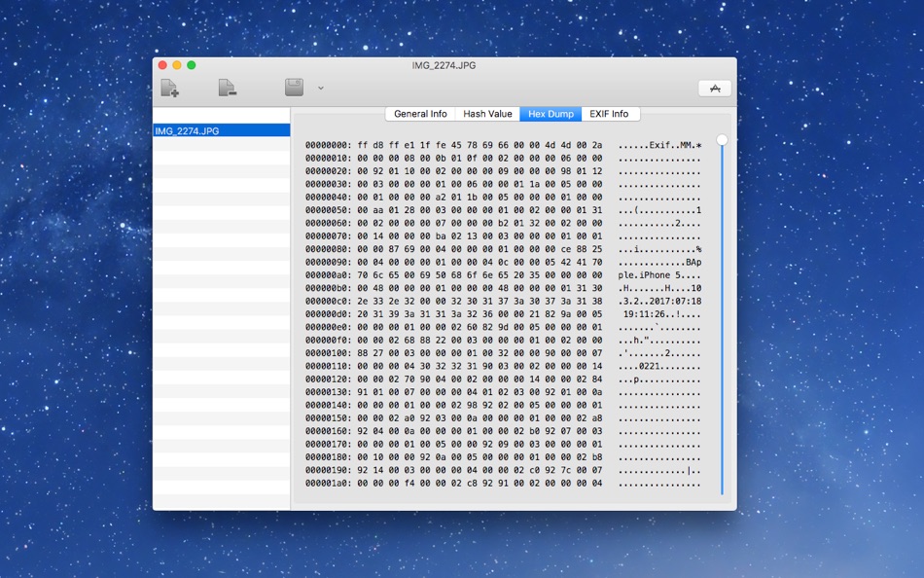
Task: Click the remove file icon in toolbar
Action: [x=228, y=88]
